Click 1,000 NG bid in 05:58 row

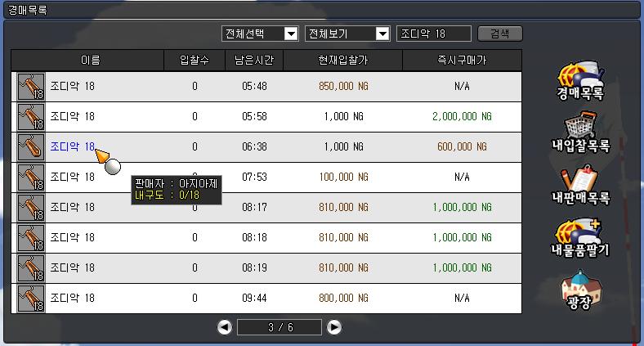[343, 117]
